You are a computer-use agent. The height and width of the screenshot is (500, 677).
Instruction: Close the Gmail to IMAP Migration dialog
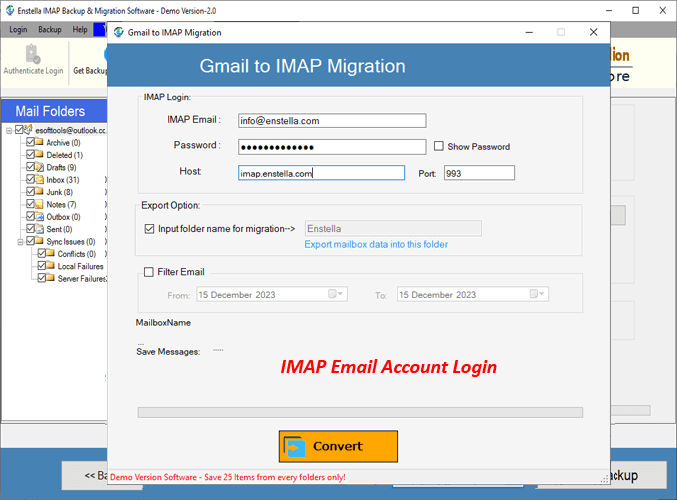pos(594,32)
